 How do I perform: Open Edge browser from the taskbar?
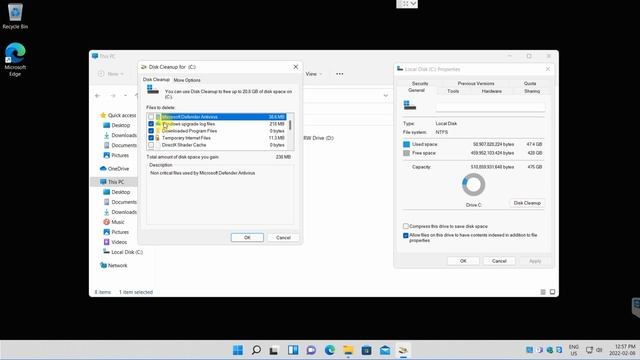tap(330, 350)
